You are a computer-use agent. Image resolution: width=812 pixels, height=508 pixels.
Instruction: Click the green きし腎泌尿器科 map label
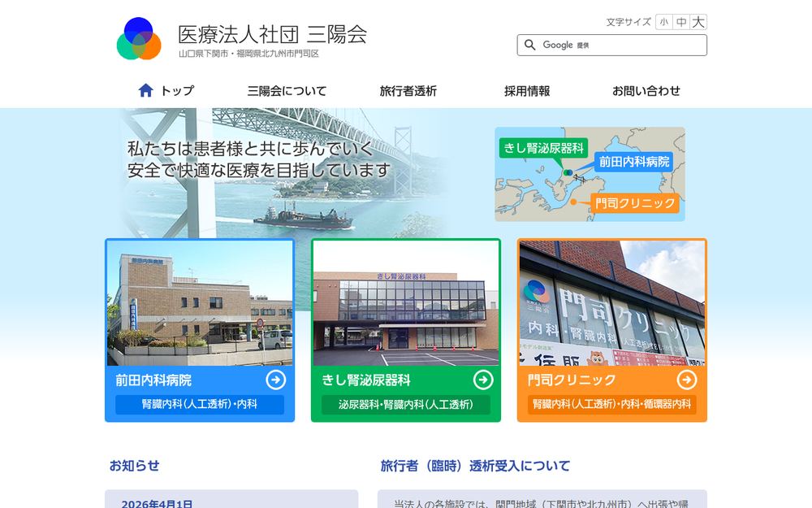tap(543, 148)
